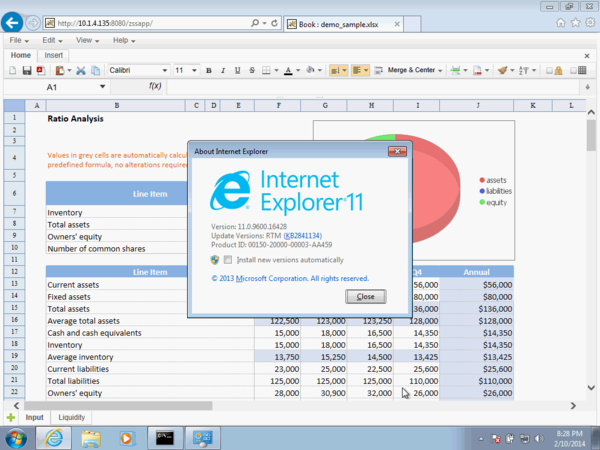The width and height of the screenshot is (600, 450).
Task: Click the browser back button
Action: pyautogui.click(x=12, y=23)
